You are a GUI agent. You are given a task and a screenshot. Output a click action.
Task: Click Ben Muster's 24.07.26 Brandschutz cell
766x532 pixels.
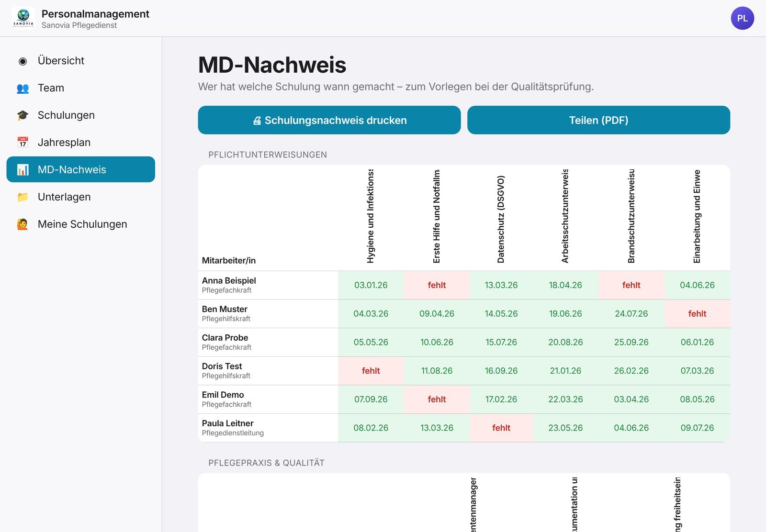(x=631, y=314)
